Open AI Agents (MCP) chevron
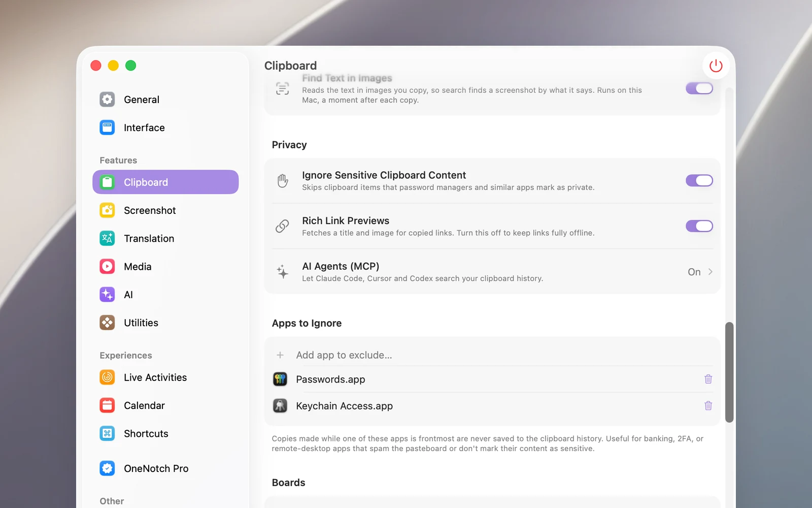The width and height of the screenshot is (812, 508). (x=710, y=272)
